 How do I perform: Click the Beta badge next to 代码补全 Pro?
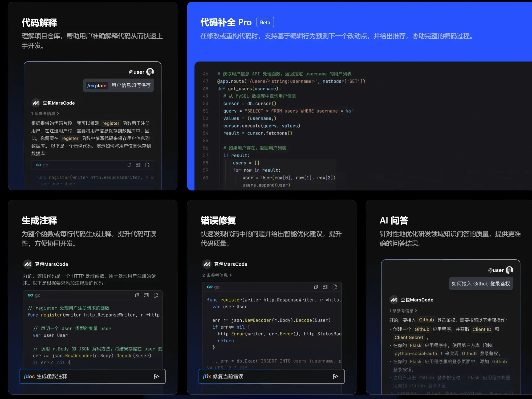pos(265,22)
